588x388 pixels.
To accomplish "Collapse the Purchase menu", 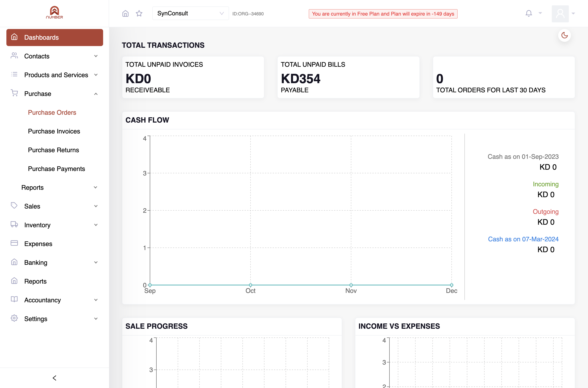I will click(x=54, y=94).
